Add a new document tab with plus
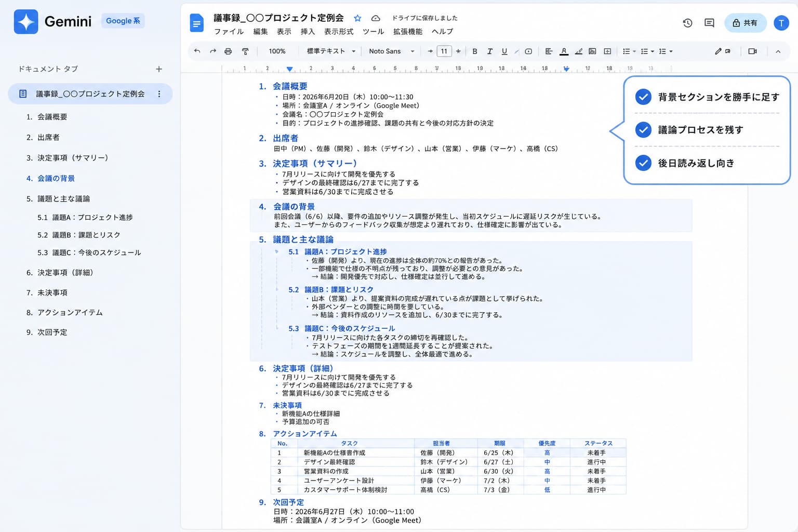Viewport: 798px width, 532px height. click(x=159, y=69)
